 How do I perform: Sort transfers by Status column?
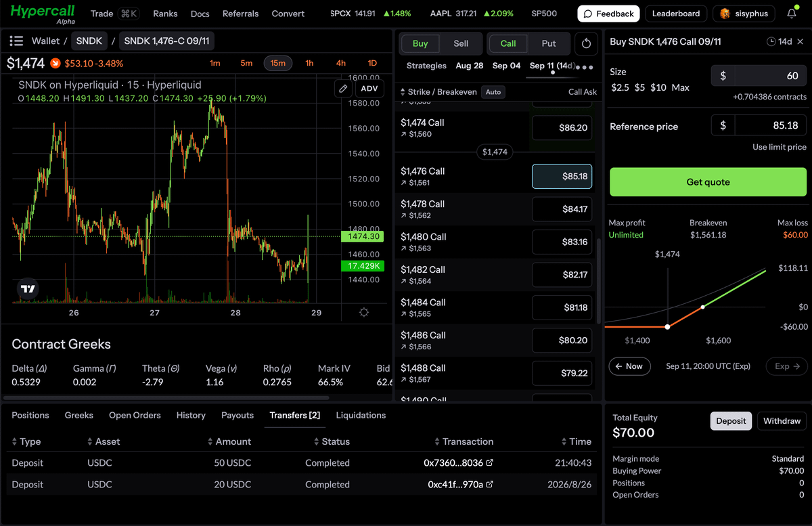[332, 441]
